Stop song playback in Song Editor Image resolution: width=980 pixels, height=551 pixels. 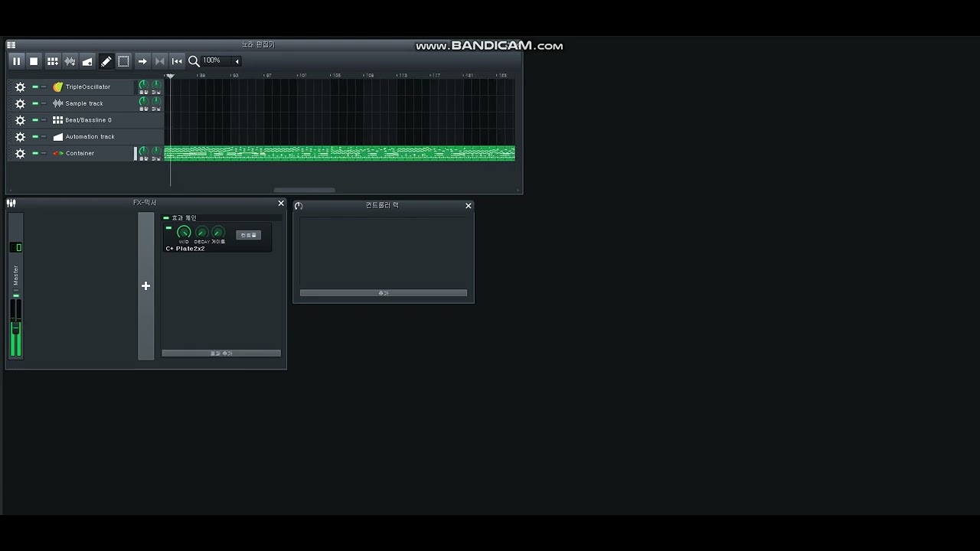point(34,61)
